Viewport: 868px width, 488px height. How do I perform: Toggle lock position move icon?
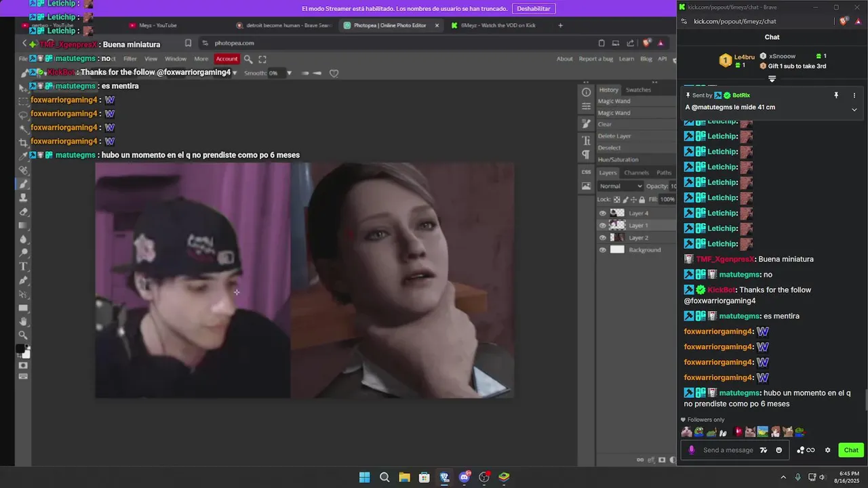pos(633,199)
